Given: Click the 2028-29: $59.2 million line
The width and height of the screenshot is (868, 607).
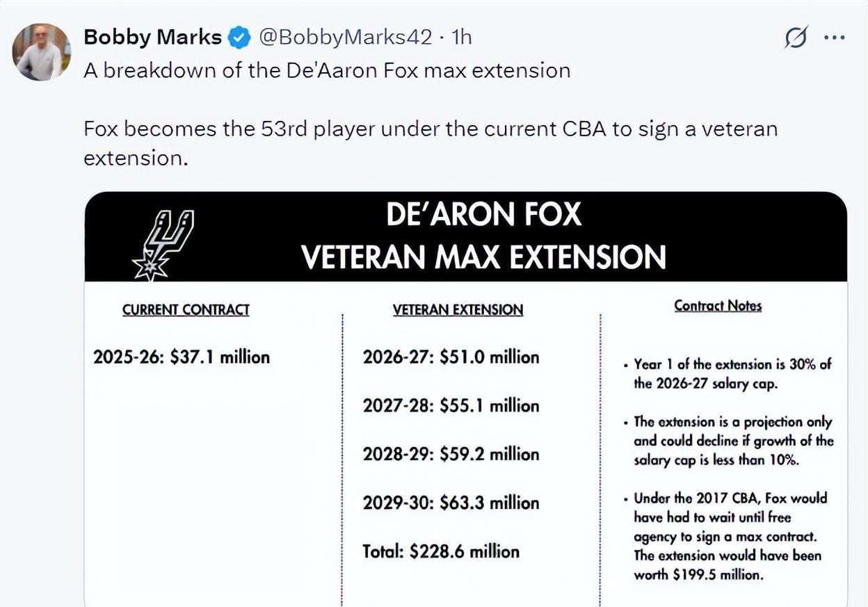Looking at the screenshot, I should click(451, 455).
